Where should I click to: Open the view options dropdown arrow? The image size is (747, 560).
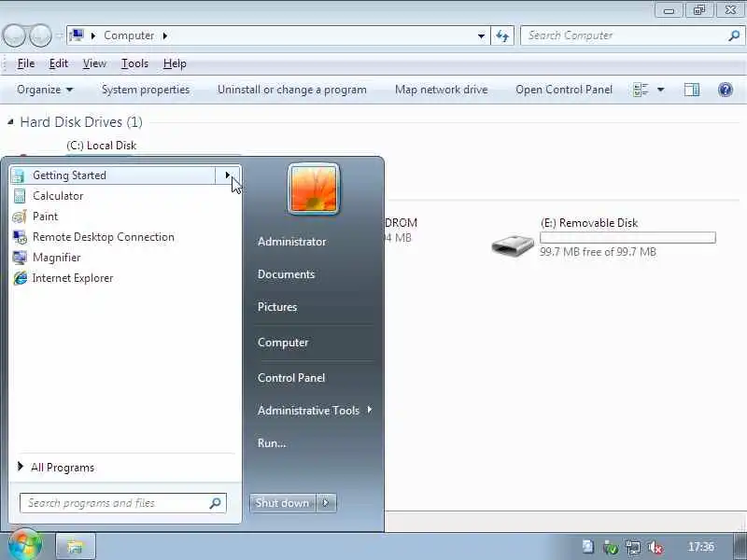tap(661, 90)
